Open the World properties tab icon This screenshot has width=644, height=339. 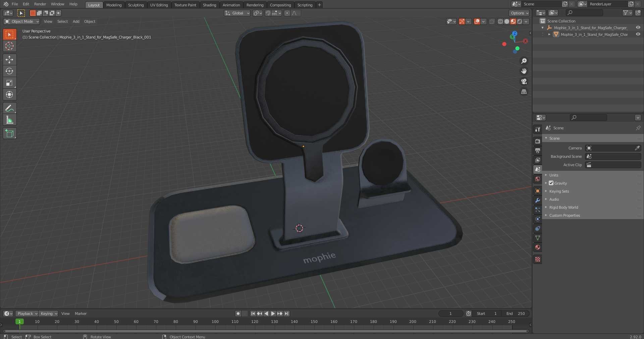[538, 179]
